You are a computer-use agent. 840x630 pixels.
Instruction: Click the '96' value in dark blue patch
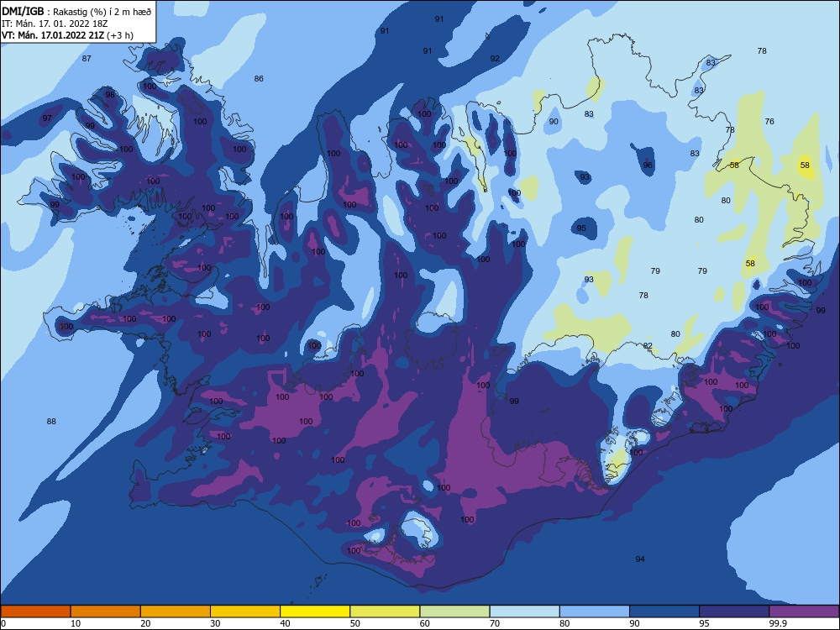coord(648,165)
